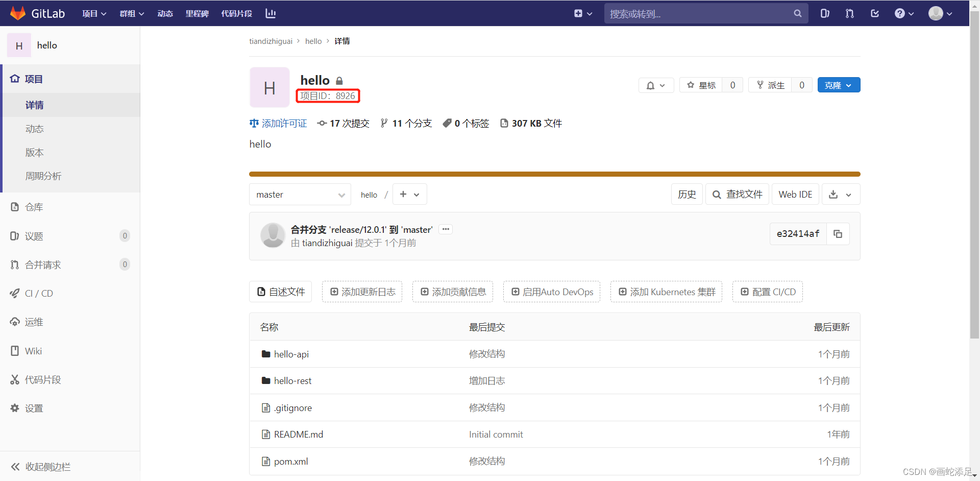This screenshot has height=481, width=980.
Task: Open the help question mark menu
Action: [x=904, y=13]
